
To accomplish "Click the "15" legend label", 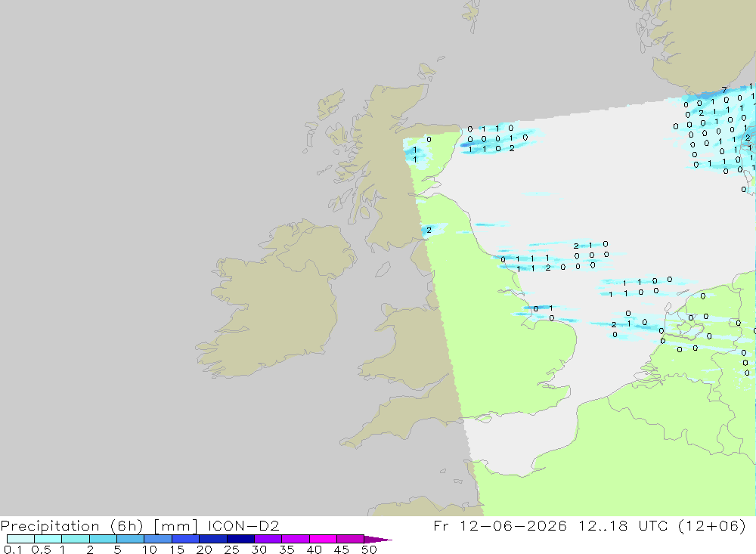I will point(177,549).
